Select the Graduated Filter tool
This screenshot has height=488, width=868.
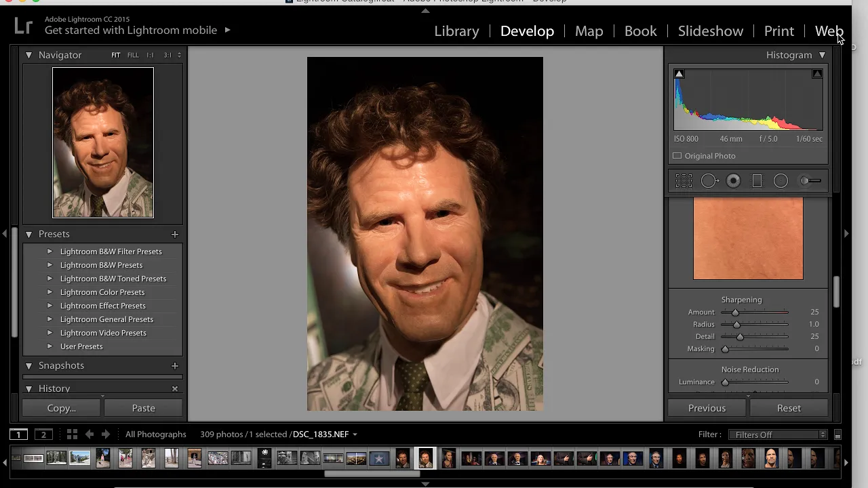point(757,181)
